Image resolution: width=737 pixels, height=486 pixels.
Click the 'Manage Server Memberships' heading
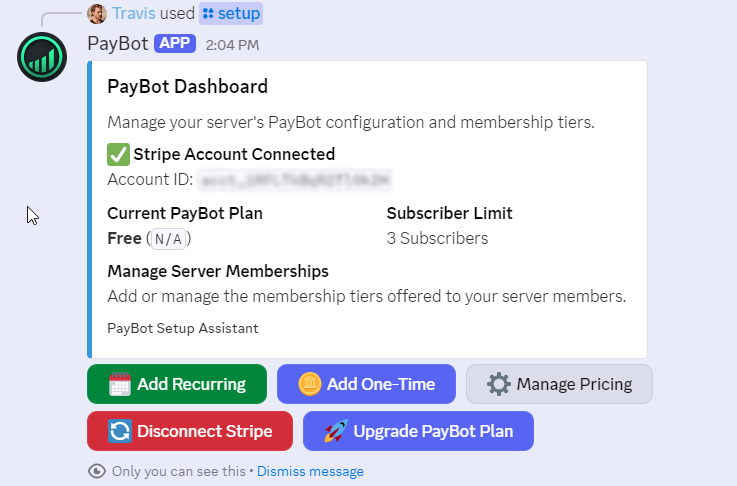pos(218,271)
